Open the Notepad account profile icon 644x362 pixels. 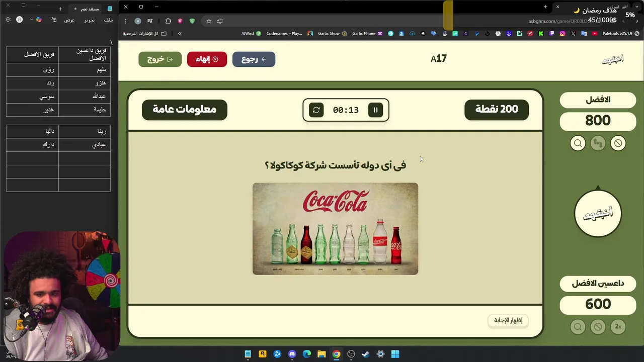tap(20, 20)
